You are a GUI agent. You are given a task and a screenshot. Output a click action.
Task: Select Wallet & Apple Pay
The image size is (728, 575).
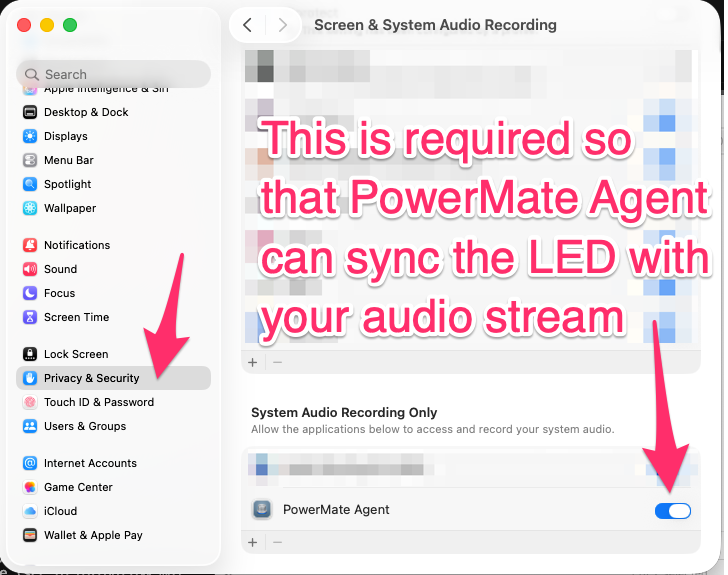113,535
